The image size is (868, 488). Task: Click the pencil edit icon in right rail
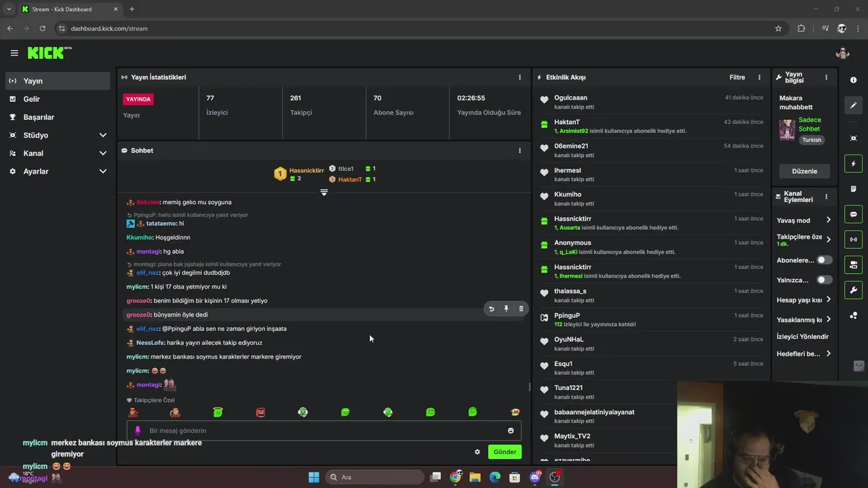[x=853, y=105]
